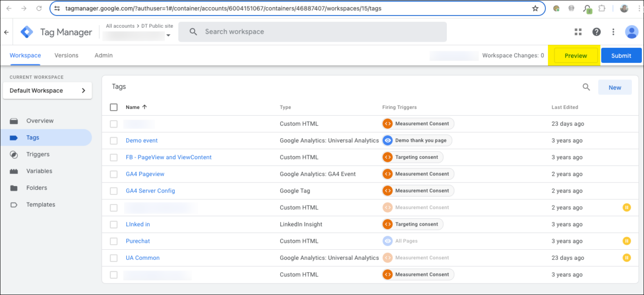Open the GA4 Server Config tag
Screen dimensions: 644x295
[x=150, y=190]
